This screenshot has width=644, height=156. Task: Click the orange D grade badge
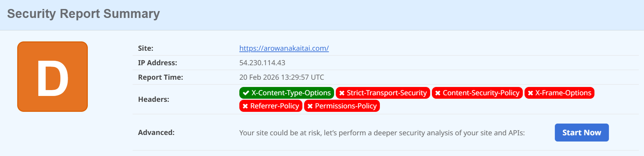(53, 77)
